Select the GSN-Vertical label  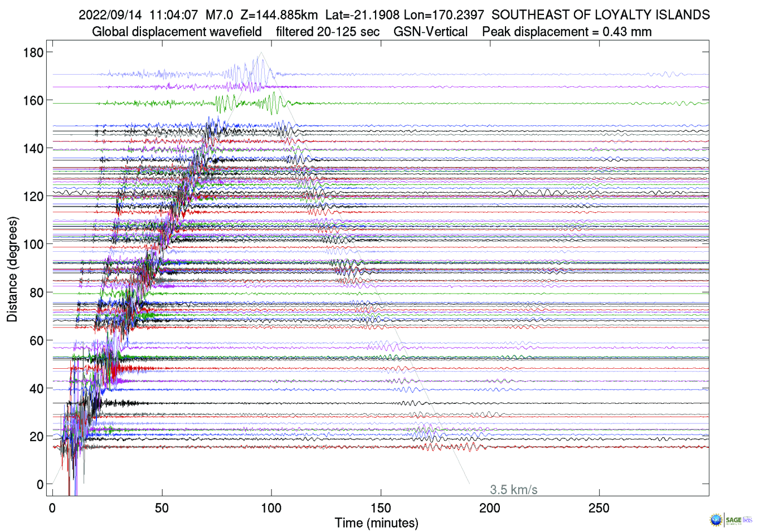coord(430,32)
